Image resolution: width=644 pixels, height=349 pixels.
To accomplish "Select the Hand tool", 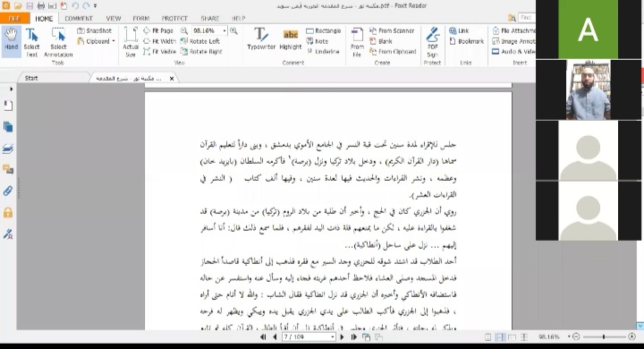I will coord(11,39).
